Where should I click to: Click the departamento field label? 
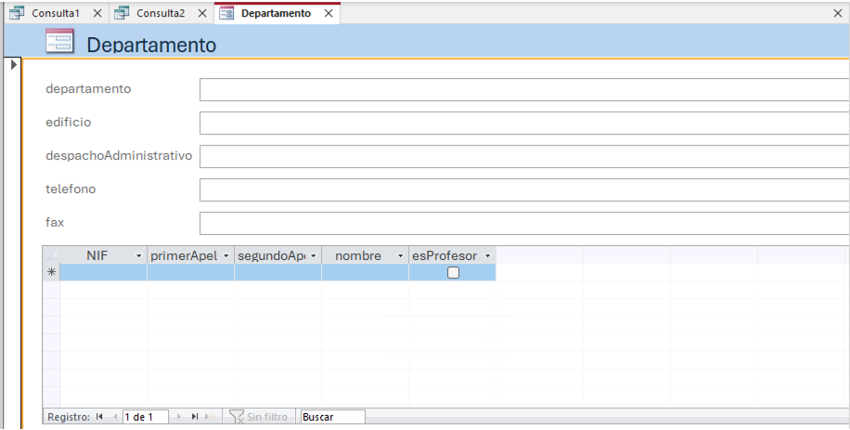coord(88,88)
